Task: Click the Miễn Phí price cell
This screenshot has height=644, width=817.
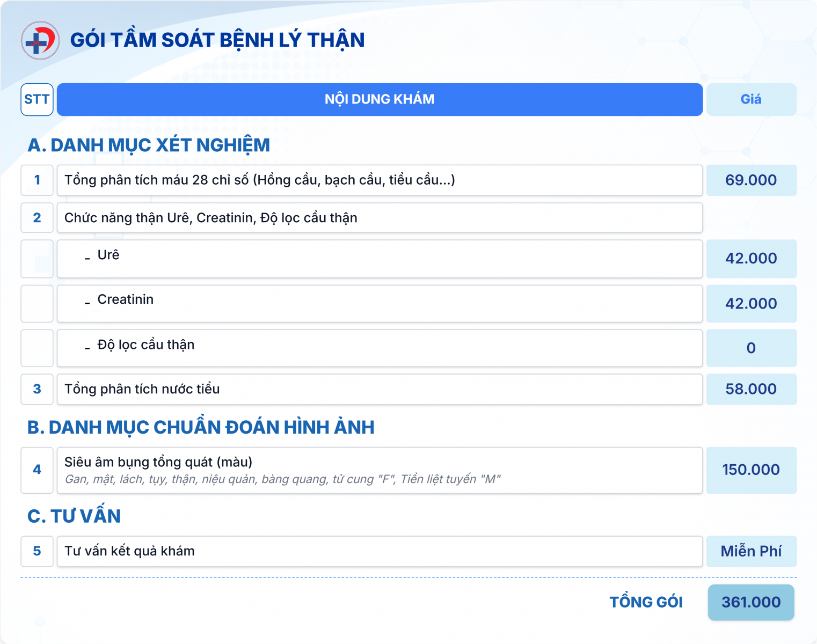Action: point(751,551)
